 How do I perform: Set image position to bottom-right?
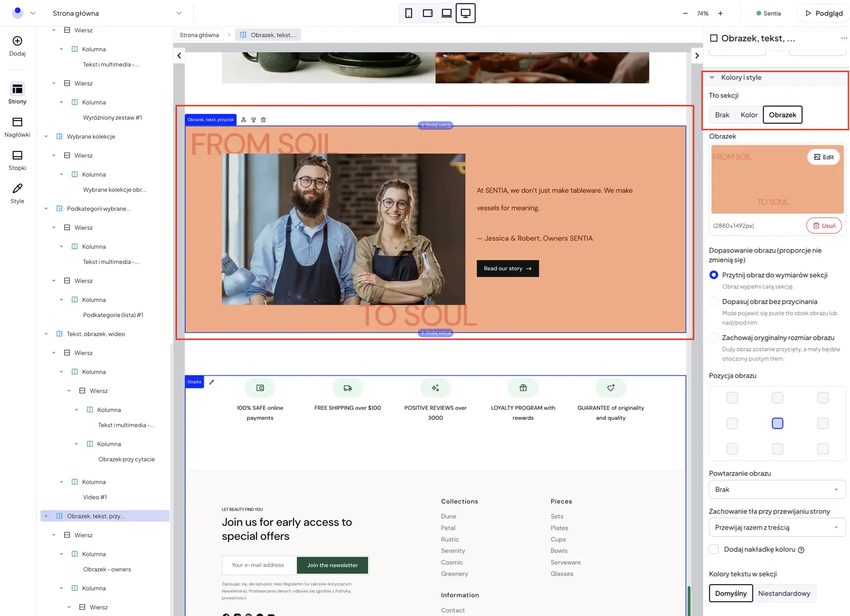pyautogui.click(x=823, y=449)
